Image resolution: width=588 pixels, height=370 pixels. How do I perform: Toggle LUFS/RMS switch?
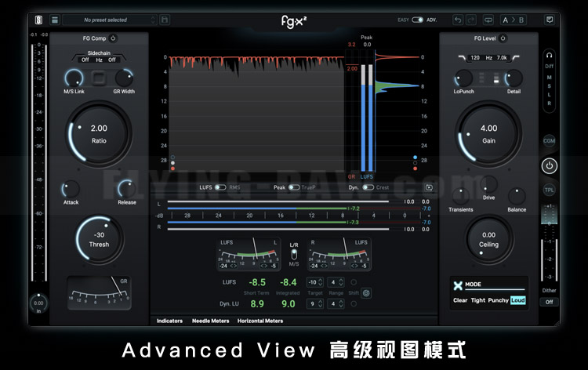[220, 187]
